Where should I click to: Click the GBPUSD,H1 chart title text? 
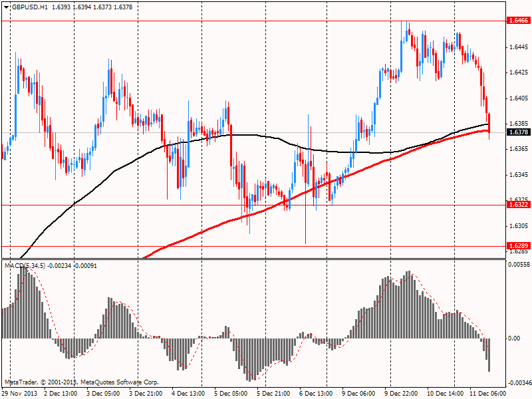tap(30, 7)
